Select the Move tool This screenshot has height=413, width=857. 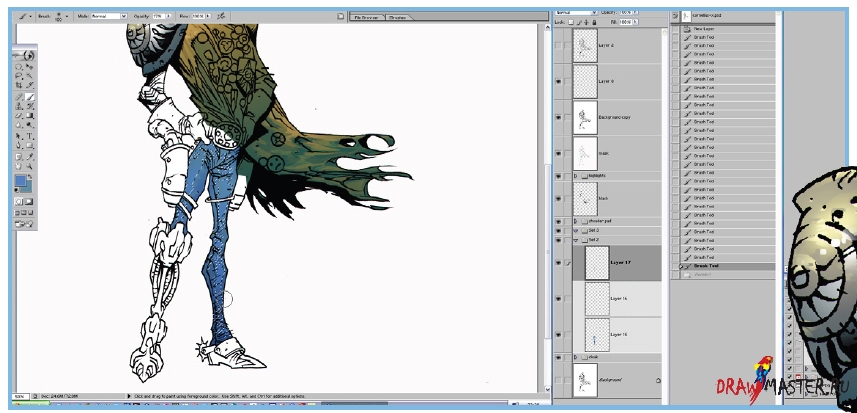point(30,67)
